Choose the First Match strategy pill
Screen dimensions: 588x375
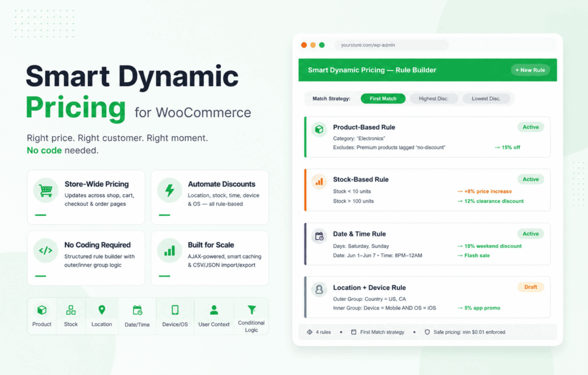pyautogui.click(x=383, y=99)
